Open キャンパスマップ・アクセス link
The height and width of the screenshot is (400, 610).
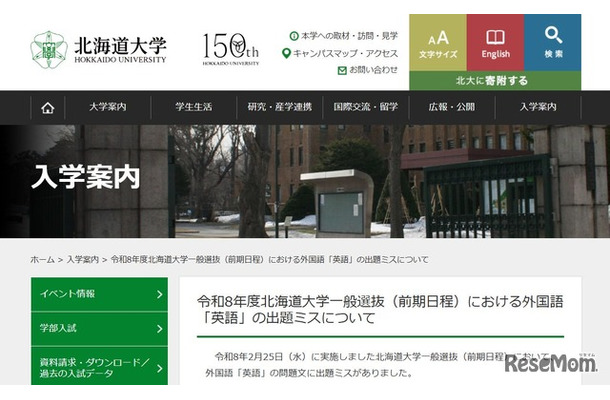345,54
